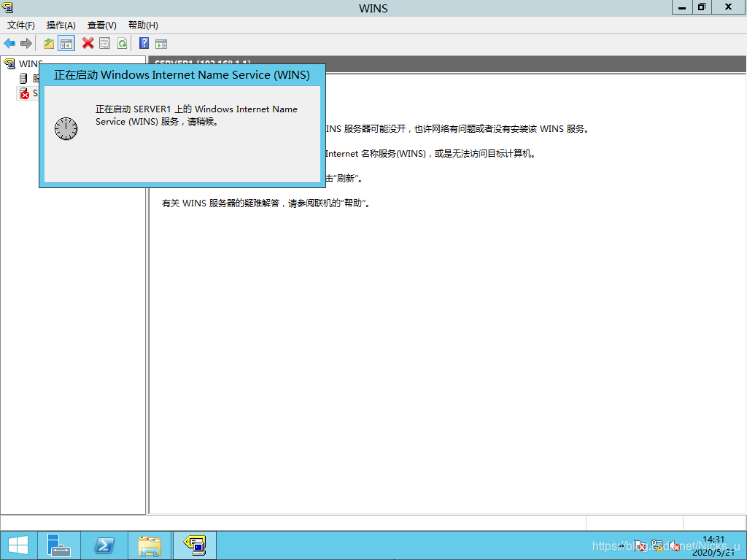Image resolution: width=747 pixels, height=560 pixels.
Task: Select the server status tree node
Action: pos(29,78)
